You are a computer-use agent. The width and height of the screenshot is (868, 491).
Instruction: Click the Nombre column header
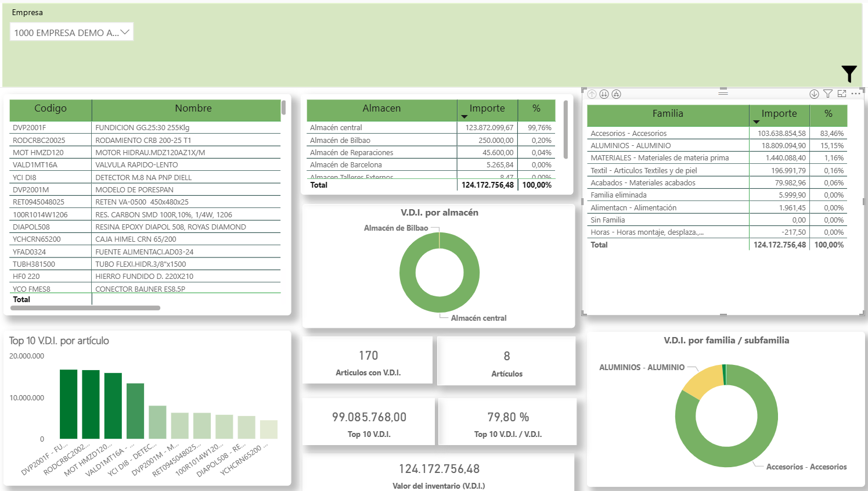(x=193, y=109)
